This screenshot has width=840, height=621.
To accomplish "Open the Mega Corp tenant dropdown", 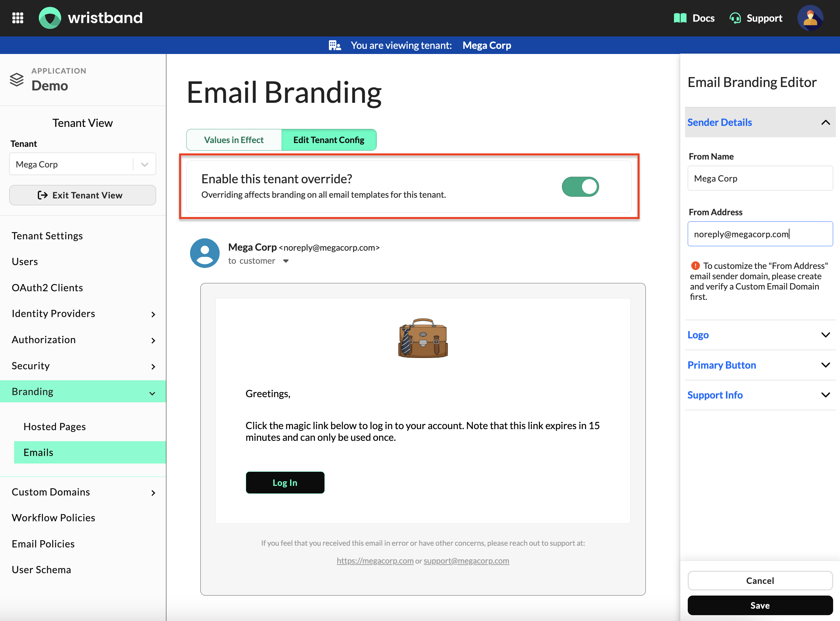I will (82, 164).
